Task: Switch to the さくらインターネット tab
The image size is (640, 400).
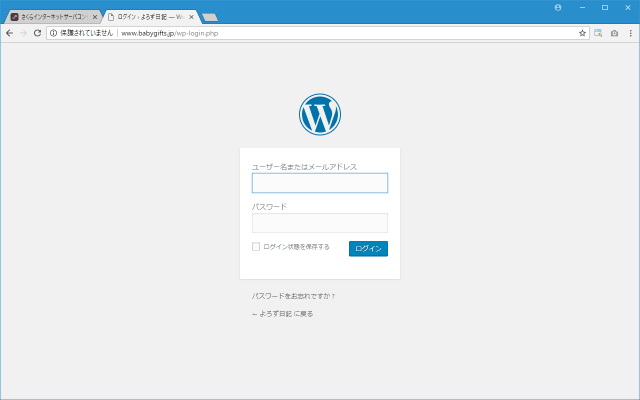Action: (54, 17)
